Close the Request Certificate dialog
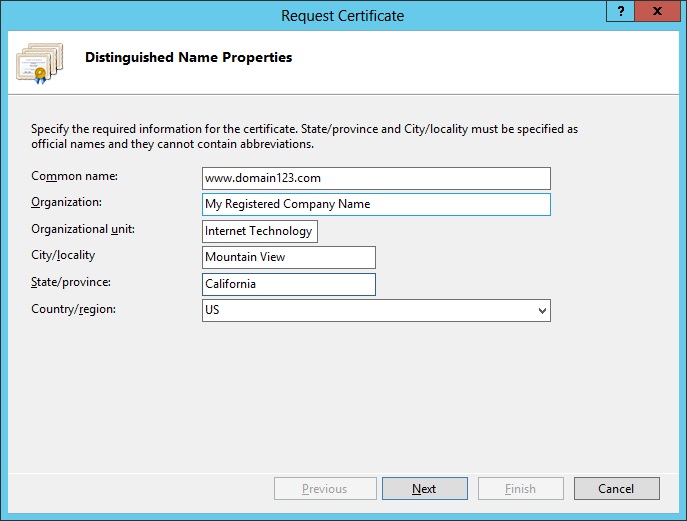Screen dimensions: 687x521 click(x=656, y=10)
